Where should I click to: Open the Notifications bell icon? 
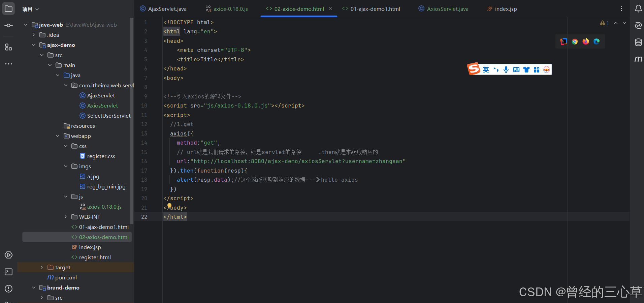click(638, 9)
